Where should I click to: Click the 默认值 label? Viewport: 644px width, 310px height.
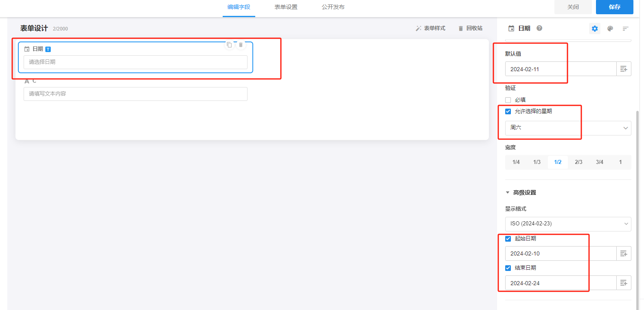click(513, 54)
